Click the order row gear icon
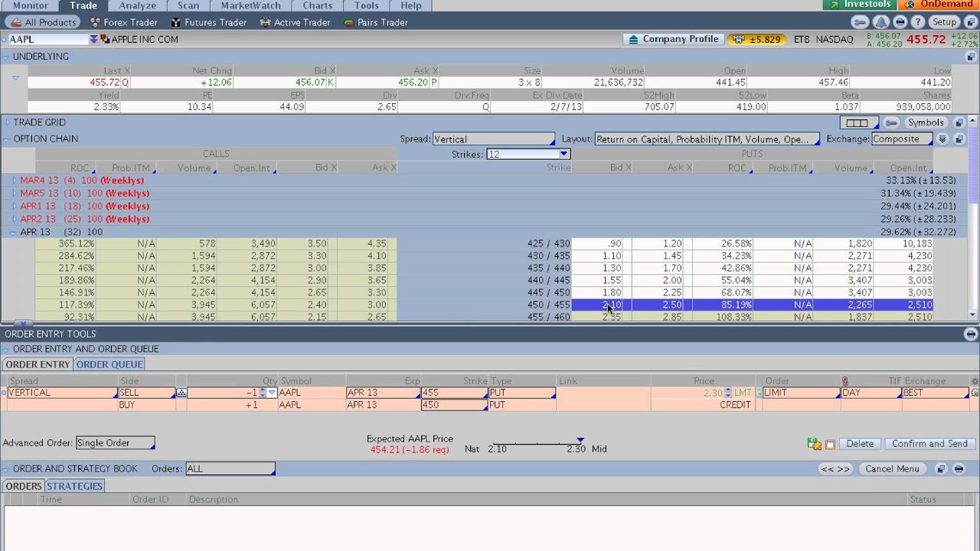 pos(975,393)
